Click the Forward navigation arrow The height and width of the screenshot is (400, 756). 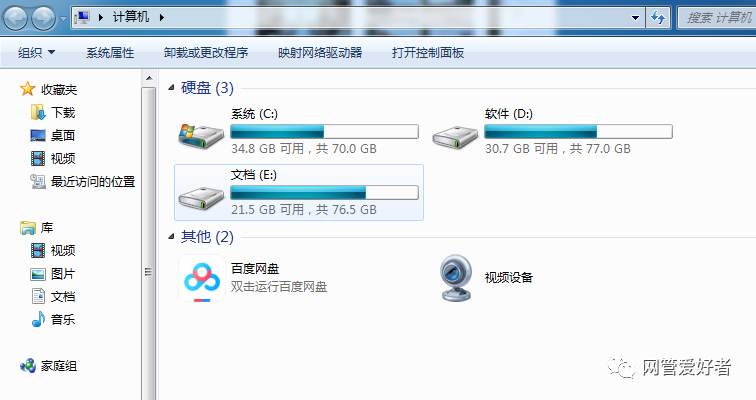(x=43, y=18)
